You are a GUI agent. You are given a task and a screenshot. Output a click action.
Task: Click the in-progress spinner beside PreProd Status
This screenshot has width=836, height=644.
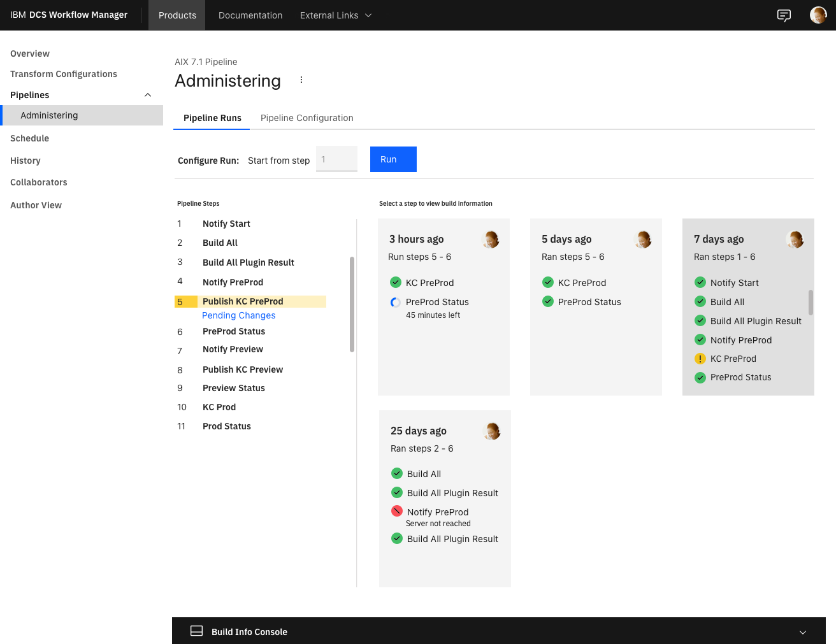(x=396, y=303)
